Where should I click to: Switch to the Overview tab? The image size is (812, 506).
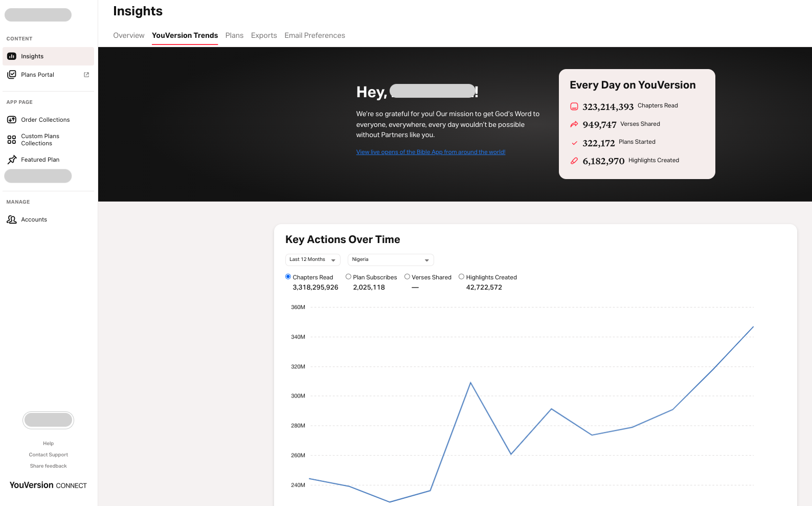(x=129, y=35)
